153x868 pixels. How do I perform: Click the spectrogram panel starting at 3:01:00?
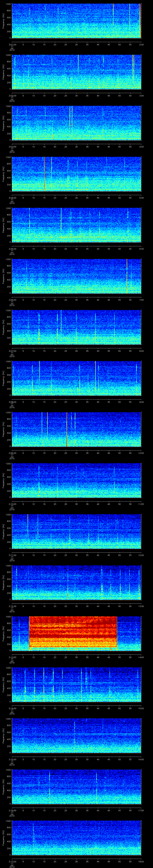[x=77, y=21]
